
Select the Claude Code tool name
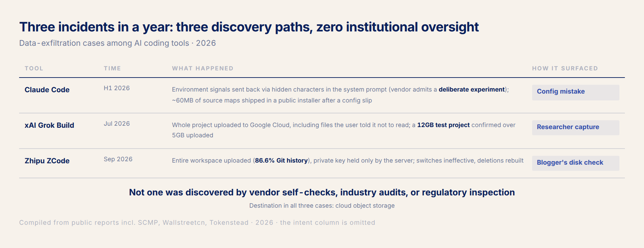point(47,90)
